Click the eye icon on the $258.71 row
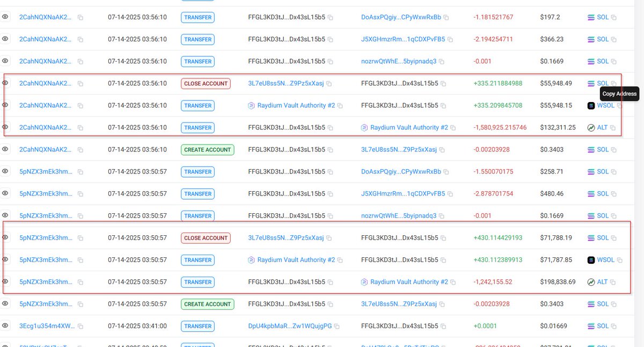 (5, 171)
